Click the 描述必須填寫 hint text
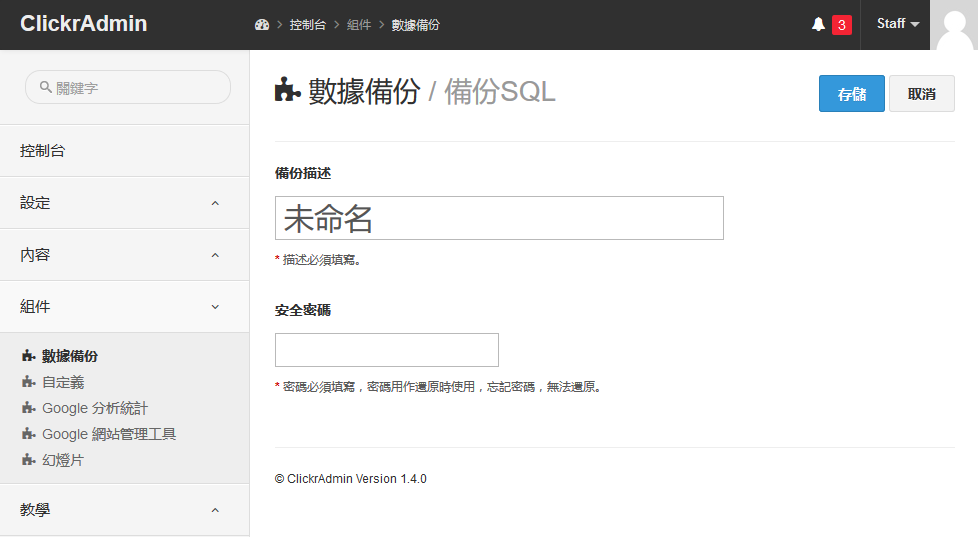978x537 pixels. pyautogui.click(x=321, y=259)
